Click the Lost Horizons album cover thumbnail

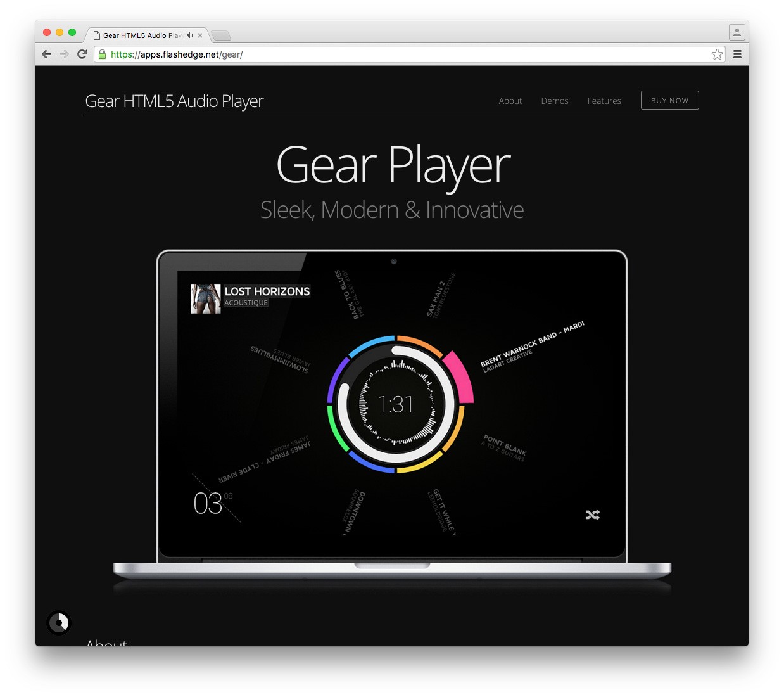point(206,298)
